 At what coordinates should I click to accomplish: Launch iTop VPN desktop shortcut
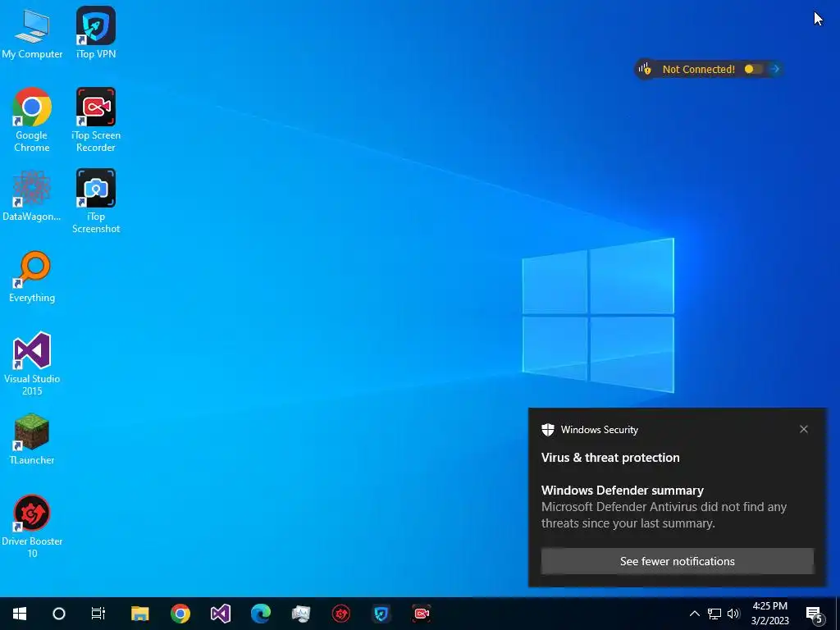[96, 33]
